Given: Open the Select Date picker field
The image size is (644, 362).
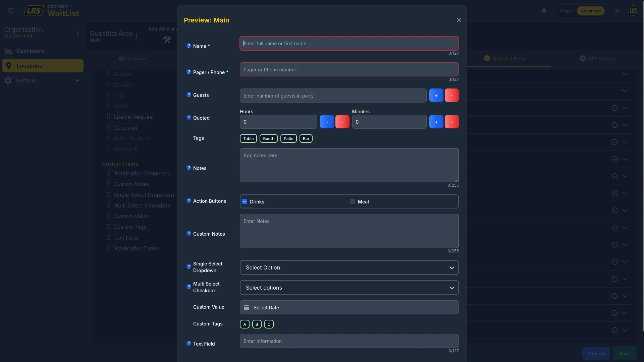Looking at the screenshot, I should [349, 307].
